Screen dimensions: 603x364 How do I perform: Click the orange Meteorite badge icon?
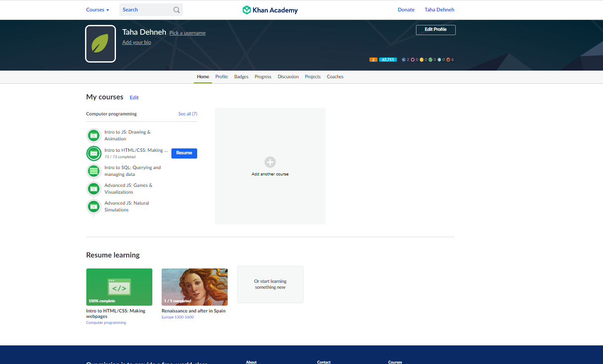tap(448, 60)
